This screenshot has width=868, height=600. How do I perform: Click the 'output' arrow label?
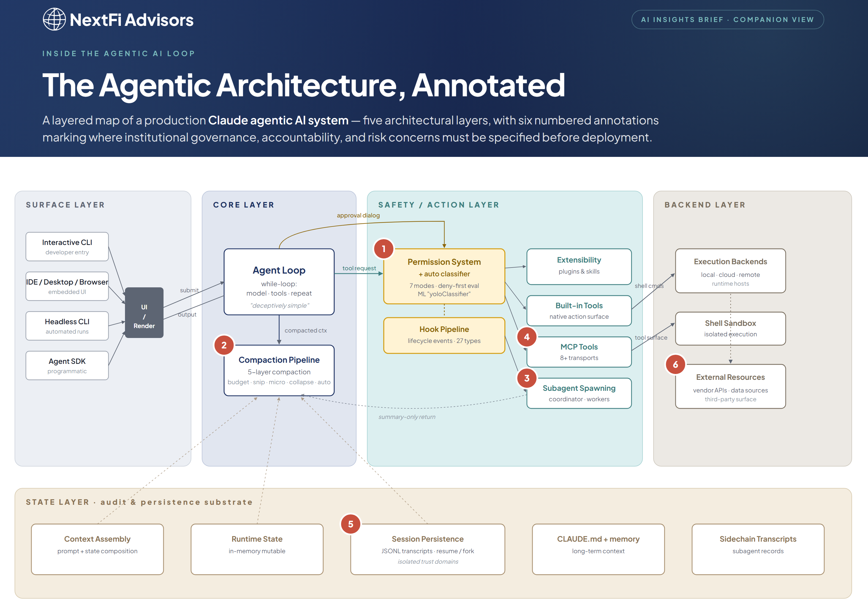(187, 315)
